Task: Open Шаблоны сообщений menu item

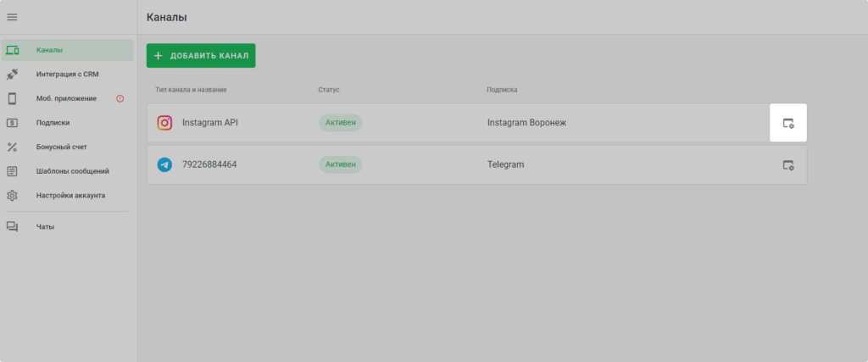Action: pyautogui.click(x=72, y=171)
